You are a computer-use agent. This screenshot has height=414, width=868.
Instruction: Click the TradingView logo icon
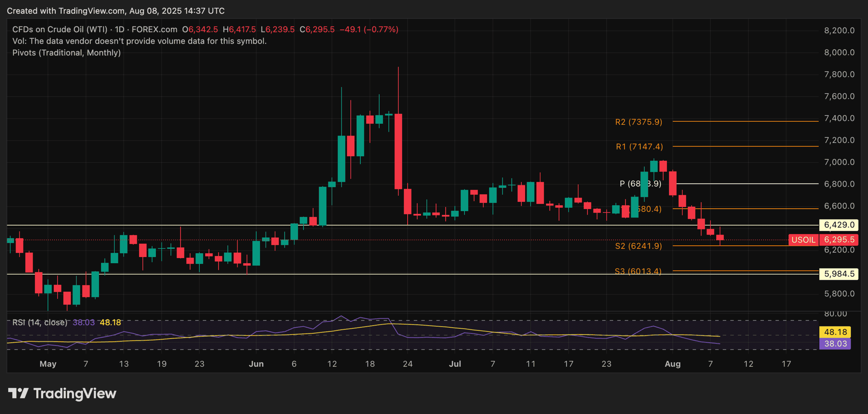(x=18, y=393)
